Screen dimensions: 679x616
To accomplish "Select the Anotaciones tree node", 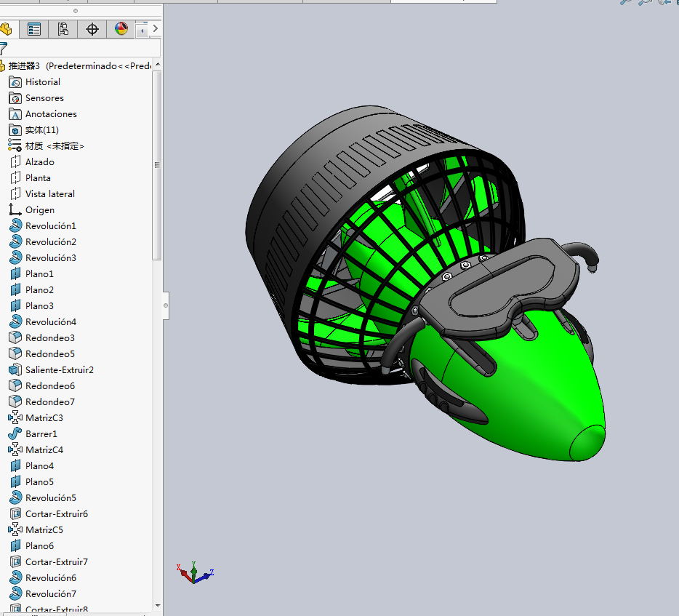I will coord(50,114).
